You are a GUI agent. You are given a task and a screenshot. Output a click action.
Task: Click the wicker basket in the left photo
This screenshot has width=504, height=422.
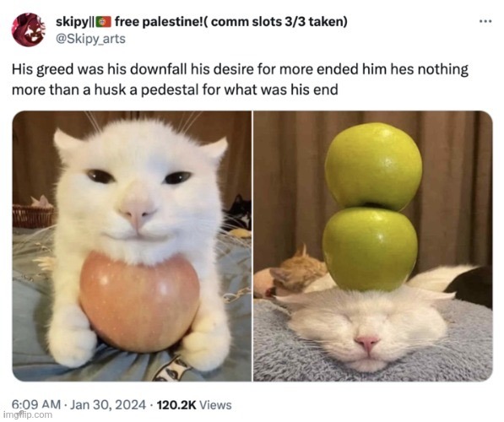click(33, 216)
